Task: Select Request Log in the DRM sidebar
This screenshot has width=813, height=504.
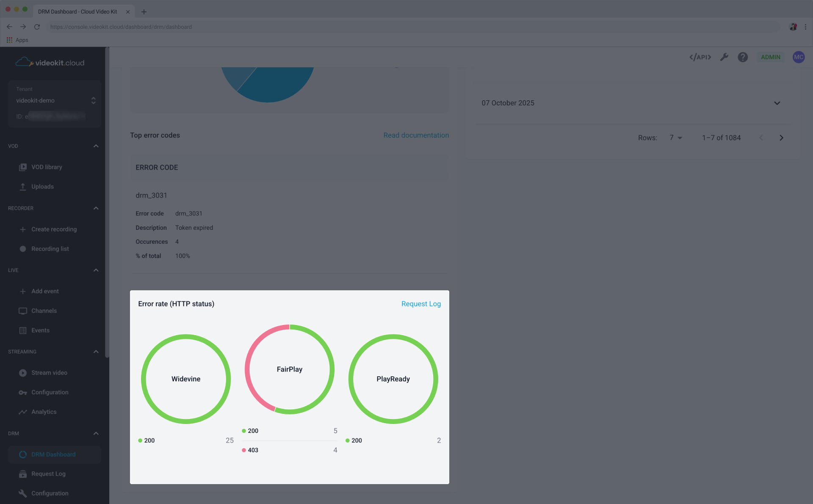Action: 48,474
